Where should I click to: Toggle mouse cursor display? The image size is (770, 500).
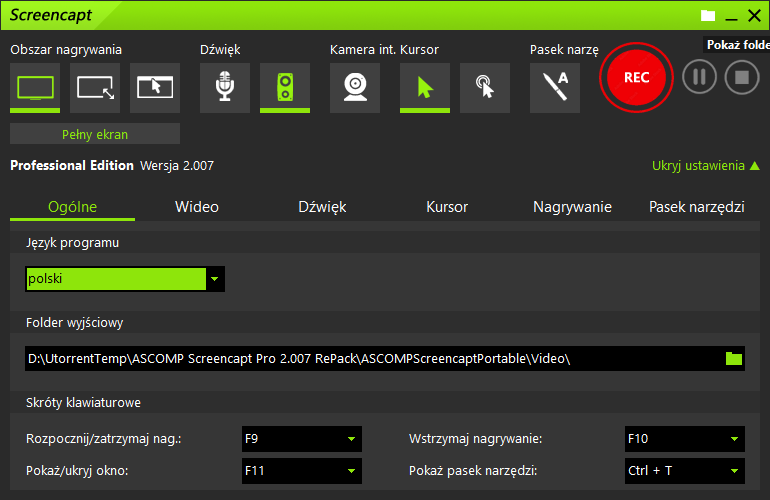[425, 87]
